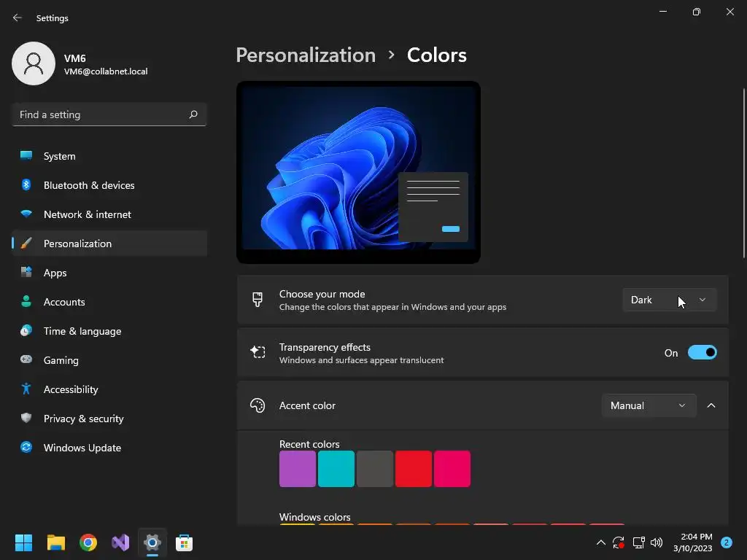Open Bluetooth & devices settings

109,184
